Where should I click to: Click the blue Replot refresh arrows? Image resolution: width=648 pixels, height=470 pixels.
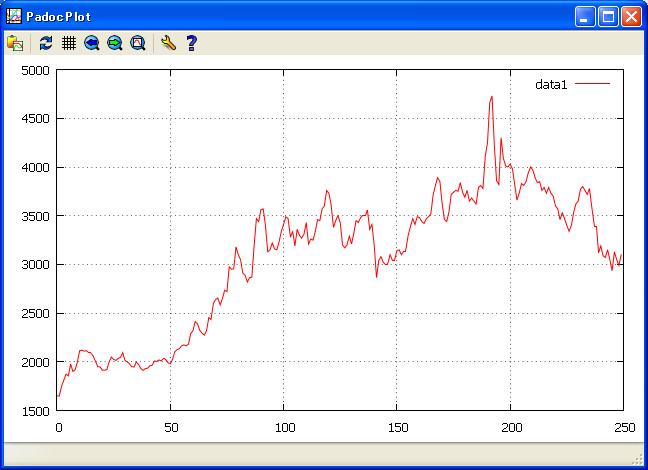pyautogui.click(x=46, y=43)
